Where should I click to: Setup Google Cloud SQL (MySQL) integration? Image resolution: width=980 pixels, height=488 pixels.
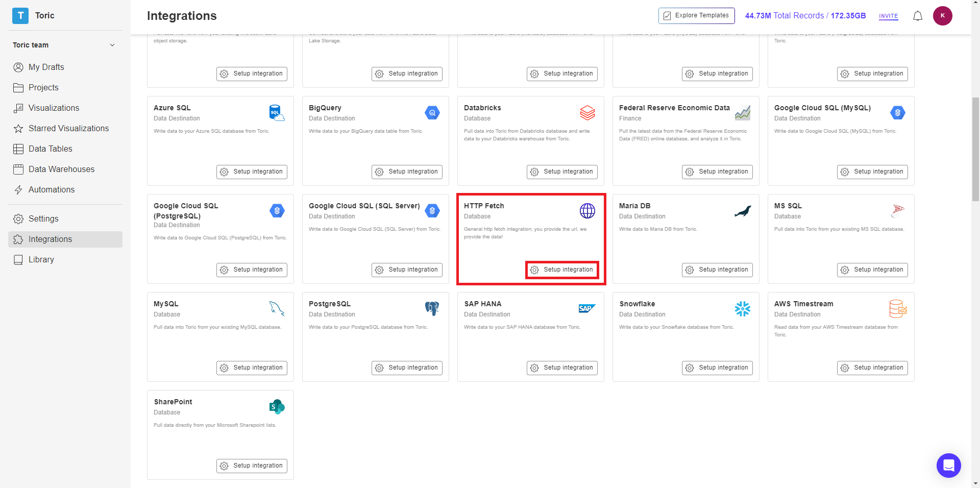(x=872, y=172)
